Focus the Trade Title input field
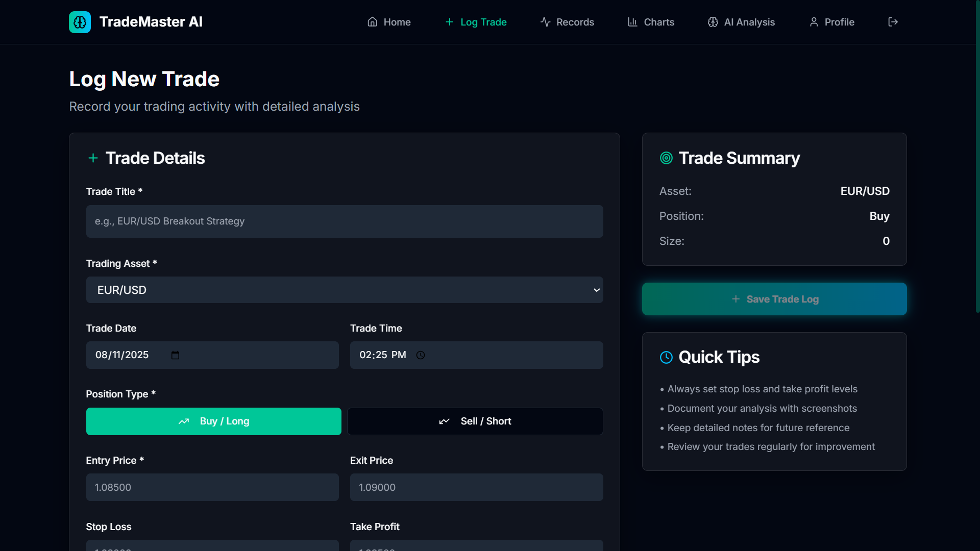 (x=344, y=221)
